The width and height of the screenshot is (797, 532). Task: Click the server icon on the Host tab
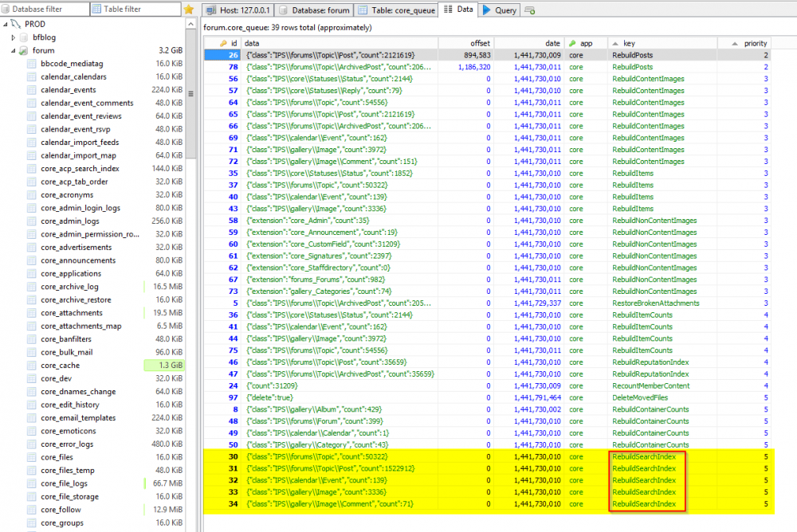(x=211, y=9)
